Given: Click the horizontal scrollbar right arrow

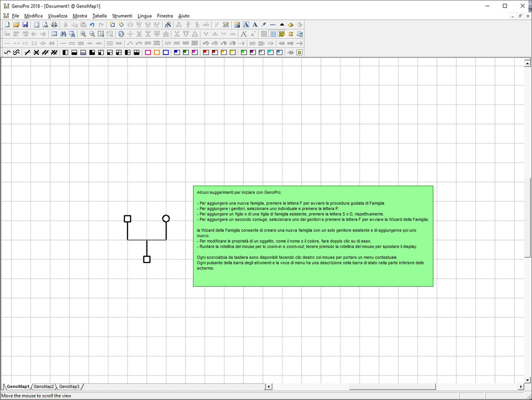Looking at the screenshot, I should tap(521, 386).
